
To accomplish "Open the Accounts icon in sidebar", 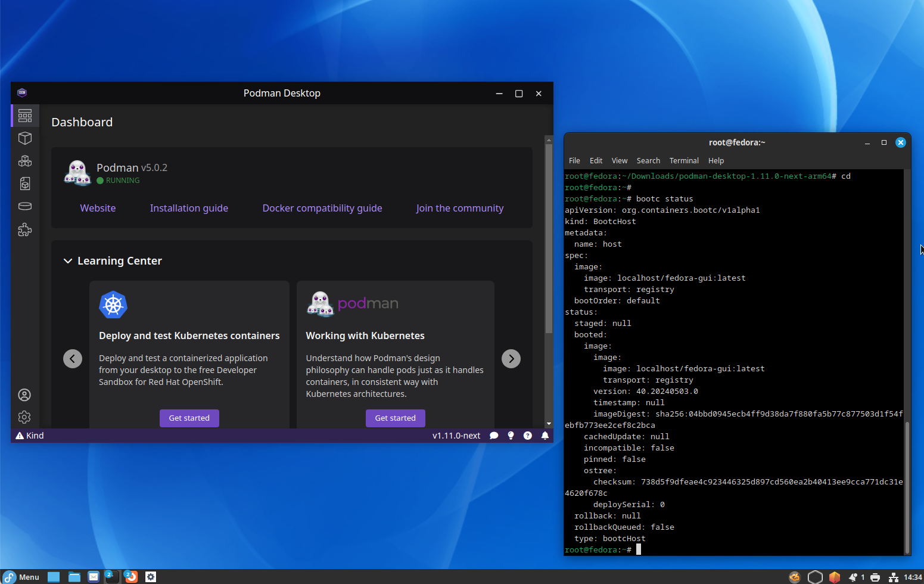I will tap(24, 395).
